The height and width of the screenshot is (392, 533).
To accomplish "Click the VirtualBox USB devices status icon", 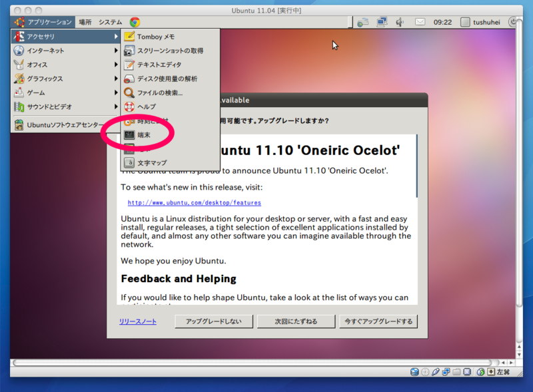I will (x=436, y=372).
